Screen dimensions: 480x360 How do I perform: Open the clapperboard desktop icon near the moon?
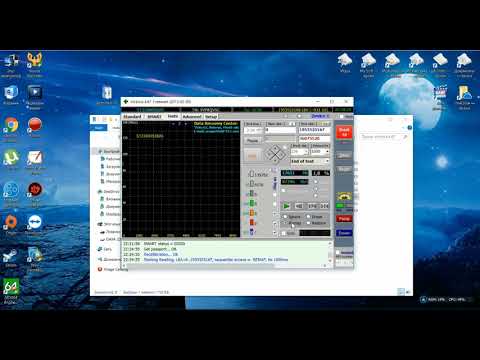click(x=440, y=93)
